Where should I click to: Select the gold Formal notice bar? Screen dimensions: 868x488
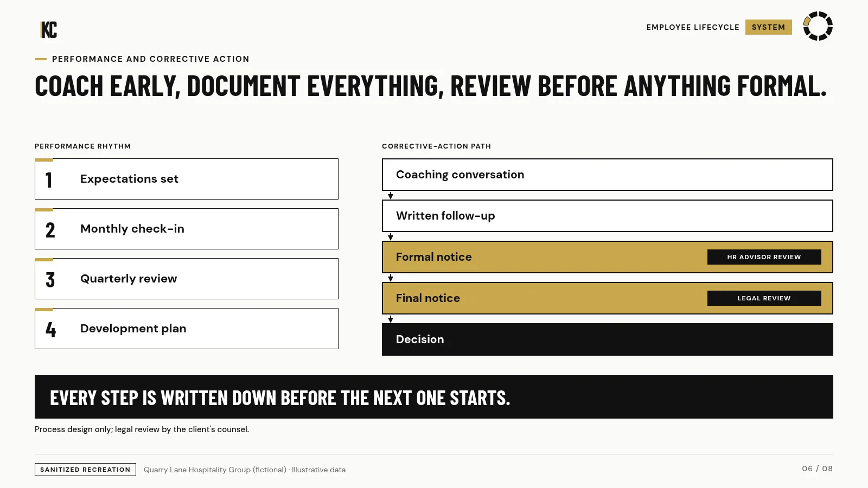click(x=608, y=257)
